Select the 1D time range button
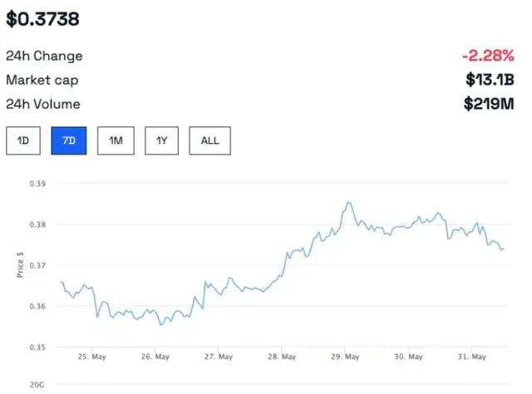Viewport: 532px width, 394px height. 23,140
